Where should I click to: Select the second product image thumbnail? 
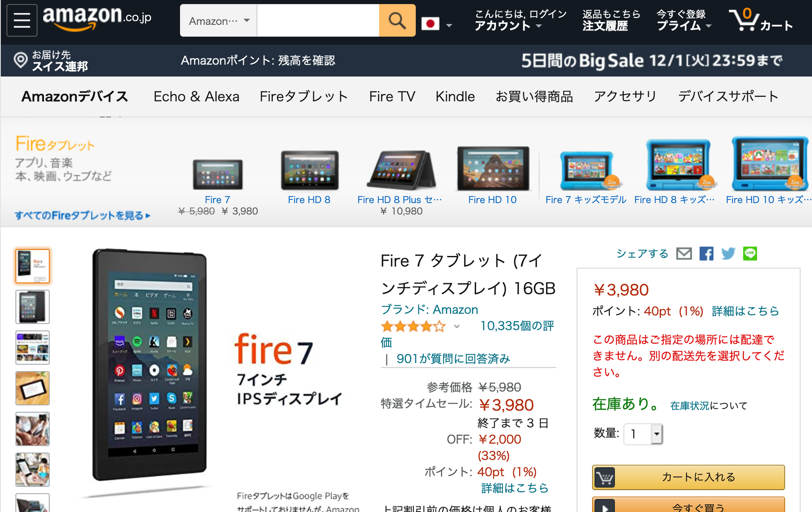[x=32, y=307]
